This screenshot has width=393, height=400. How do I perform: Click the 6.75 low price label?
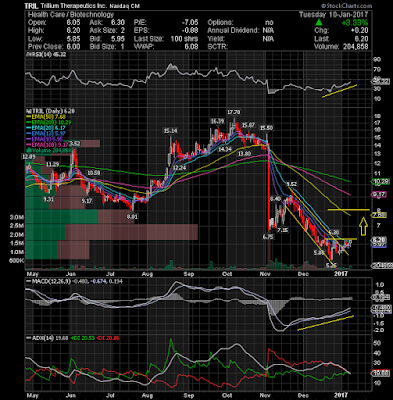(267, 236)
